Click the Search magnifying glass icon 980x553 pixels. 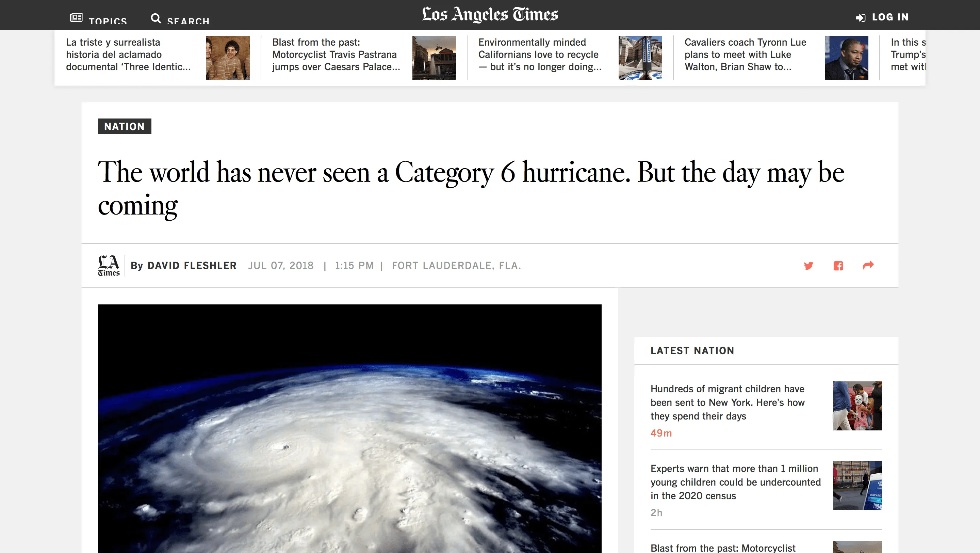tap(156, 18)
